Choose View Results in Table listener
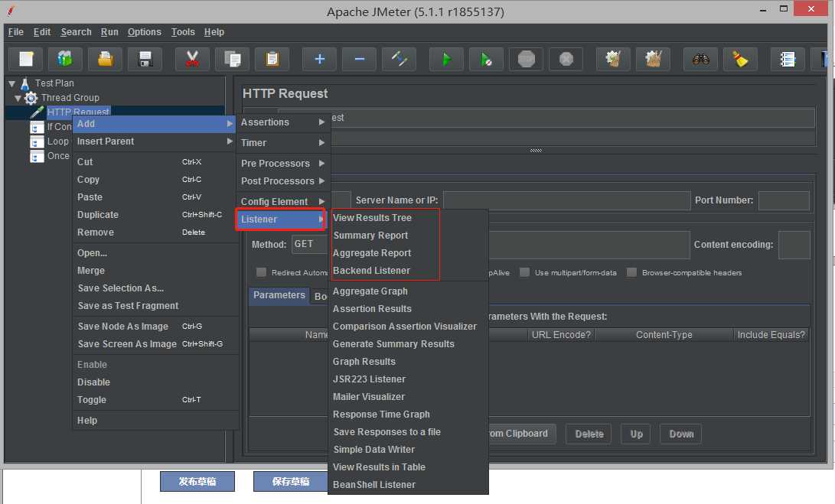835x504 pixels. [379, 467]
